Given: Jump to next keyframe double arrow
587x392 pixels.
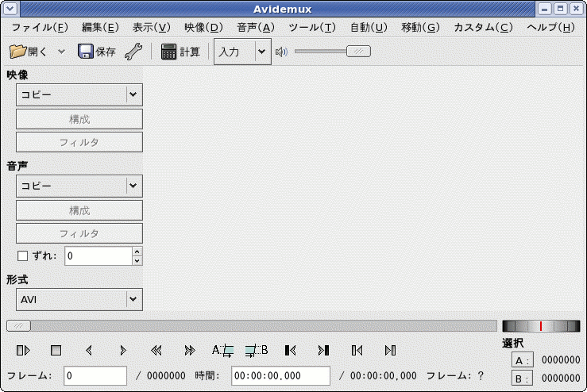Looking at the screenshot, I should point(190,351).
